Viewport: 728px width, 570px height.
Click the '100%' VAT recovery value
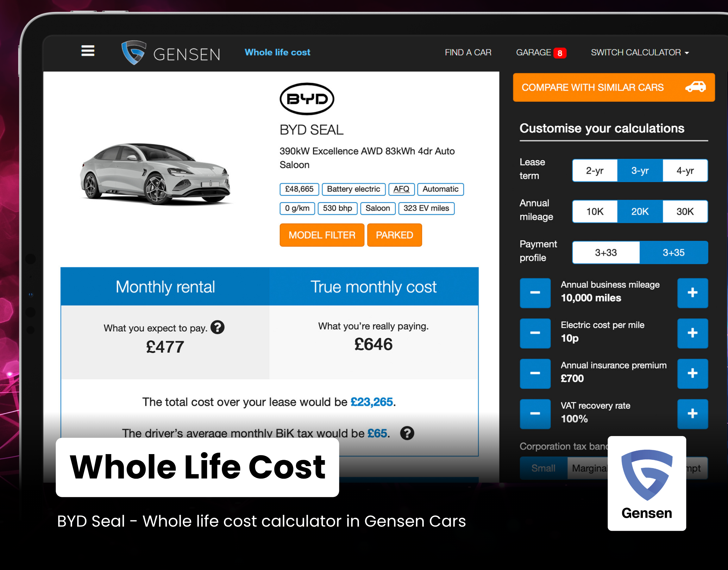574,419
